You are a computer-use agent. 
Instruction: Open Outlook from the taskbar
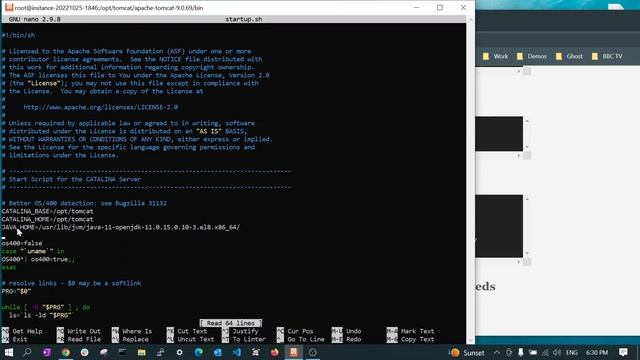pyautogui.click(x=218, y=352)
